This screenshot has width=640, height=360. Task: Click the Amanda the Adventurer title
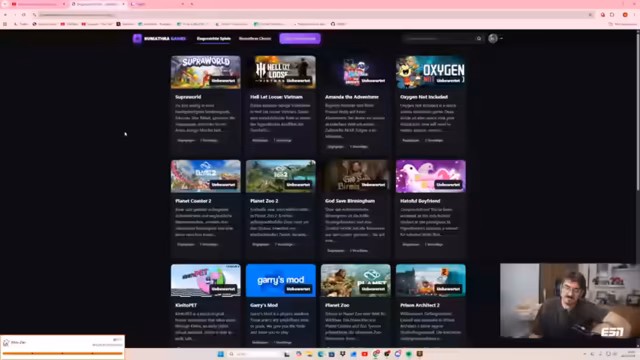(x=352, y=97)
